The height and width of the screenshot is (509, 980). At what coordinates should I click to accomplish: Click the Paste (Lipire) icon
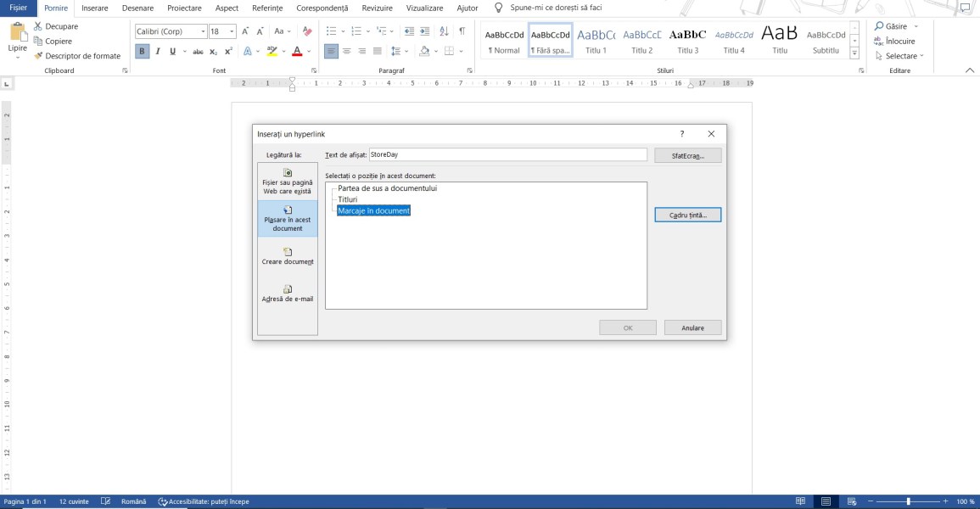tap(18, 32)
